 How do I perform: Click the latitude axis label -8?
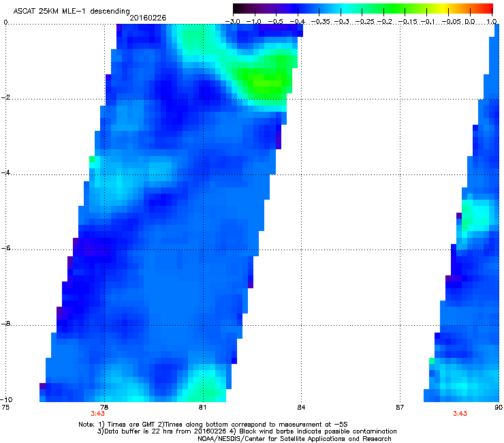[6, 324]
